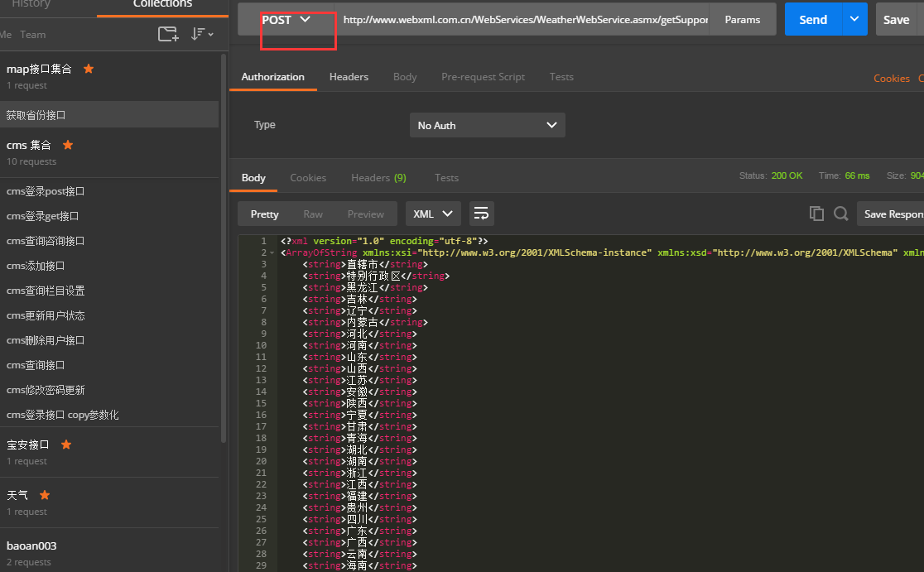
Task: Click the 内蒙古 string on line 8
Action: (x=363, y=322)
